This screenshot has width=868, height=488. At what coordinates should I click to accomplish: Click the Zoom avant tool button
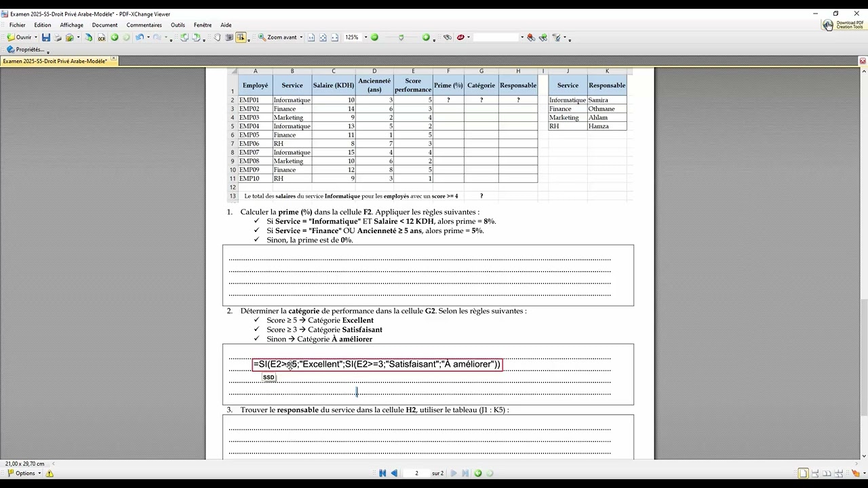(278, 37)
